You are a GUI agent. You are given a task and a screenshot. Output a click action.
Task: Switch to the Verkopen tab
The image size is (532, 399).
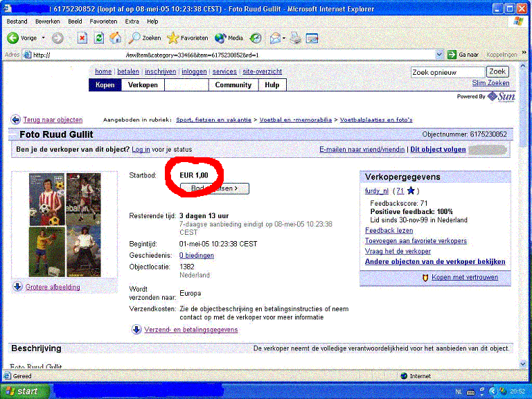pos(143,85)
